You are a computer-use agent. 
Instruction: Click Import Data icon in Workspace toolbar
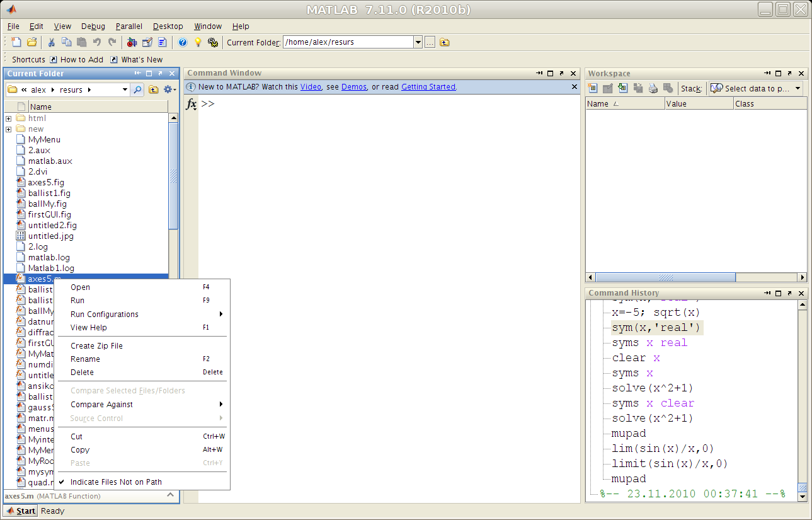click(623, 88)
